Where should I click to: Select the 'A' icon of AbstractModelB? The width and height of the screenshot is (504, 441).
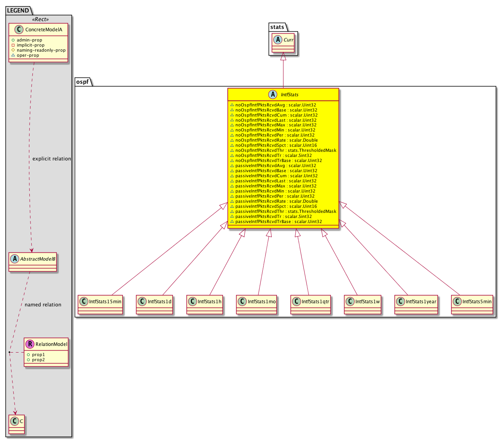click(15, 259)
